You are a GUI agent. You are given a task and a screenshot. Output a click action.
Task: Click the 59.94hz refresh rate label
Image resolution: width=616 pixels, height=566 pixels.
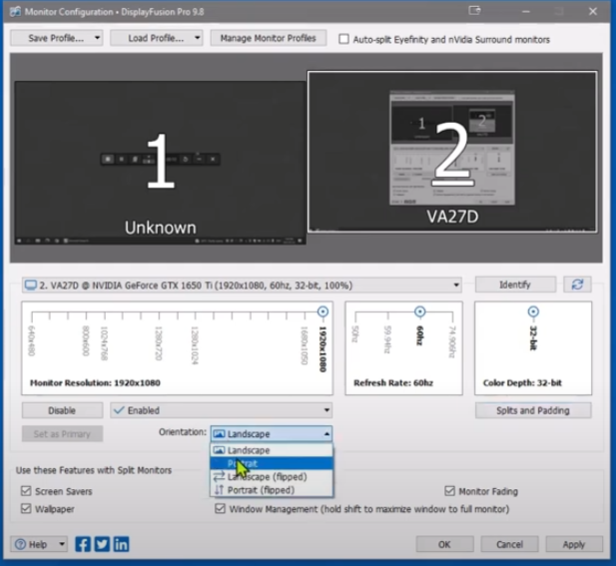point(387,339)
